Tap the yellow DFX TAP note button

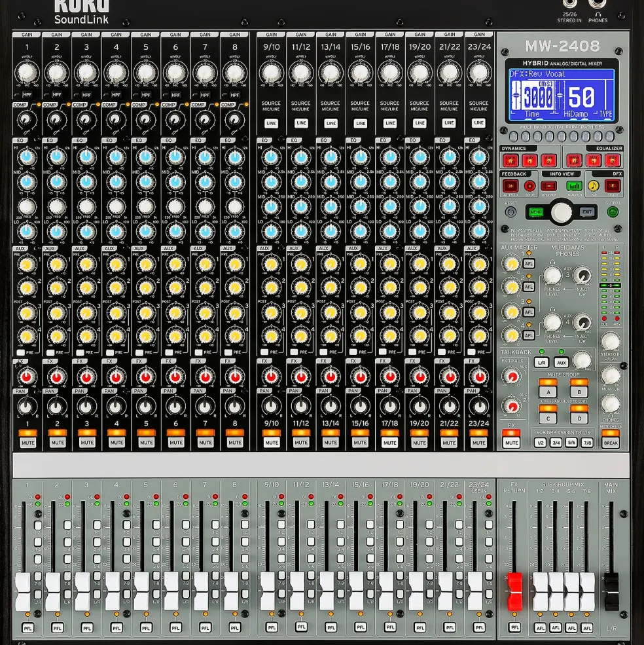[x=593, y=187]
